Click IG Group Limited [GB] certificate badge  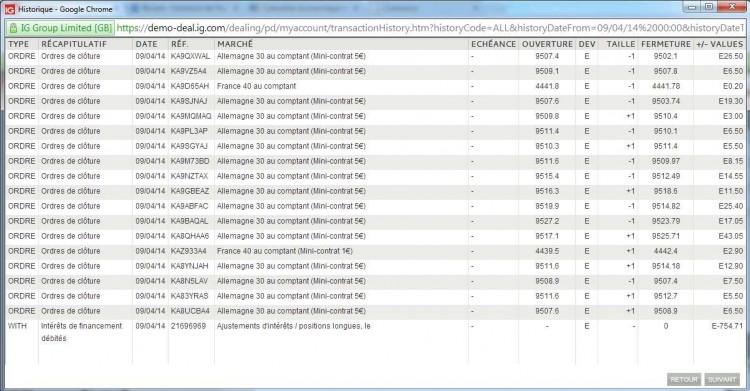click(60, 28)
